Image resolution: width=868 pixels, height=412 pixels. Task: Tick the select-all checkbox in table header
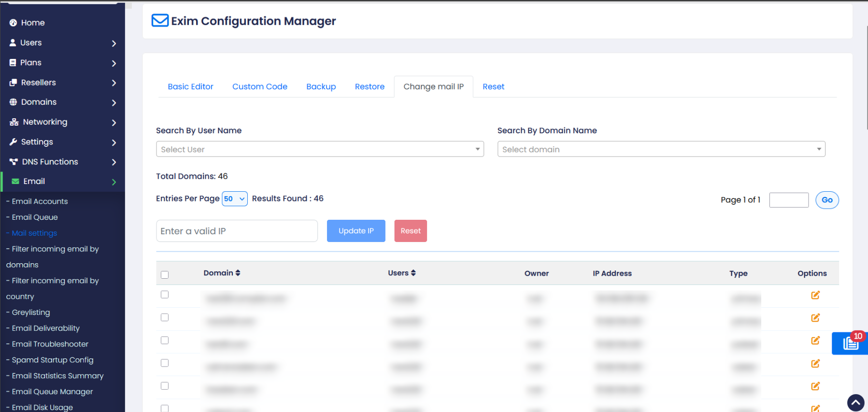165,275
